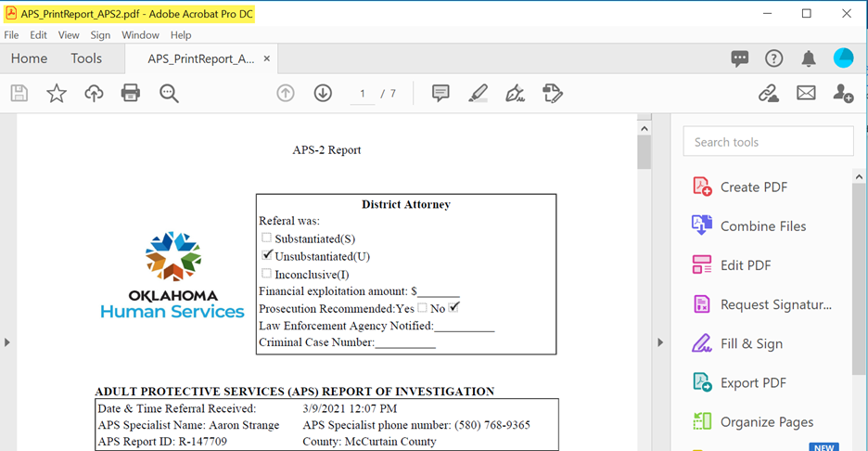Open the chat messages icon
This screenshot has height=451, width=868.
point(740,58)
